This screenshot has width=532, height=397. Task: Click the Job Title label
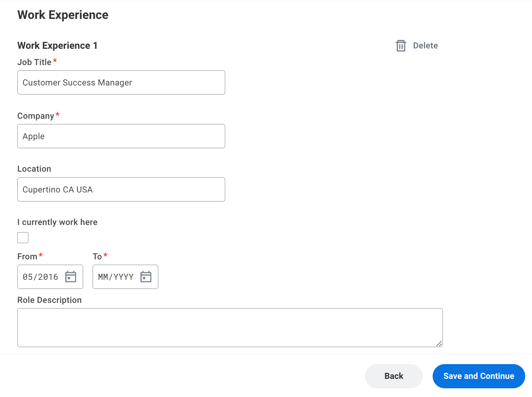pyautogui.click(x=34, y=62)
